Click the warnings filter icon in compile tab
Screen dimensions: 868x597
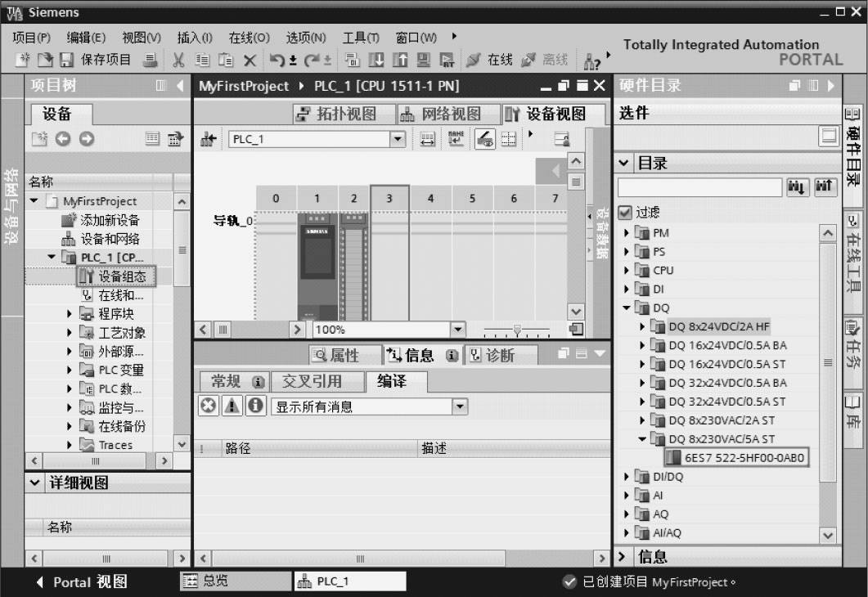pyautogui.click(x=232, y=406)
